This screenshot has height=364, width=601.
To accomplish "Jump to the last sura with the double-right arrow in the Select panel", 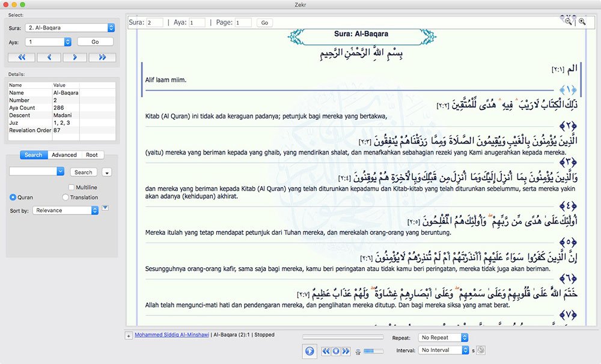I will (102, 57).
